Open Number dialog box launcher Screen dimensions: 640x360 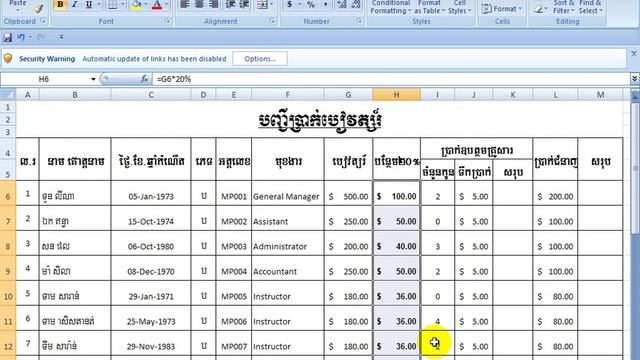point(359,21)
